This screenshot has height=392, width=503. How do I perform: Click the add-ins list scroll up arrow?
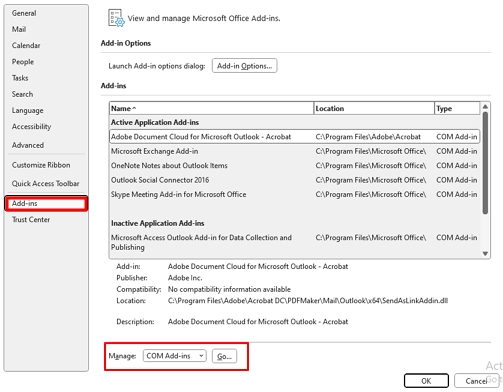click(x=485, y=106)
